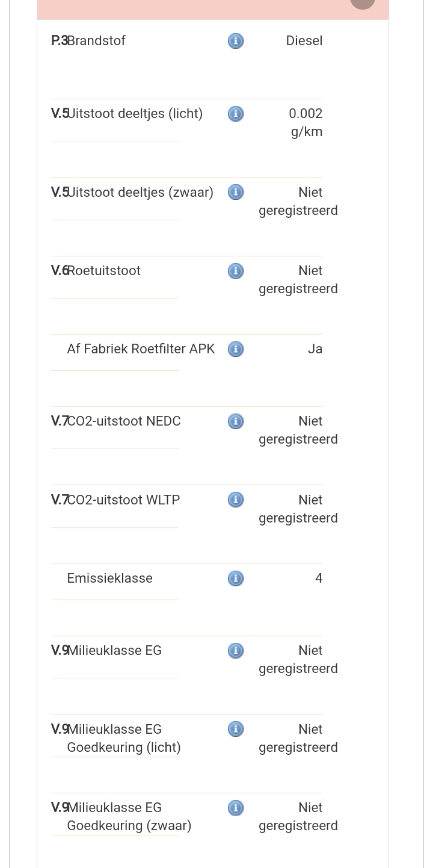
Task: Show Roetuitstoot info icon details
Action: [x=236, y=271]
